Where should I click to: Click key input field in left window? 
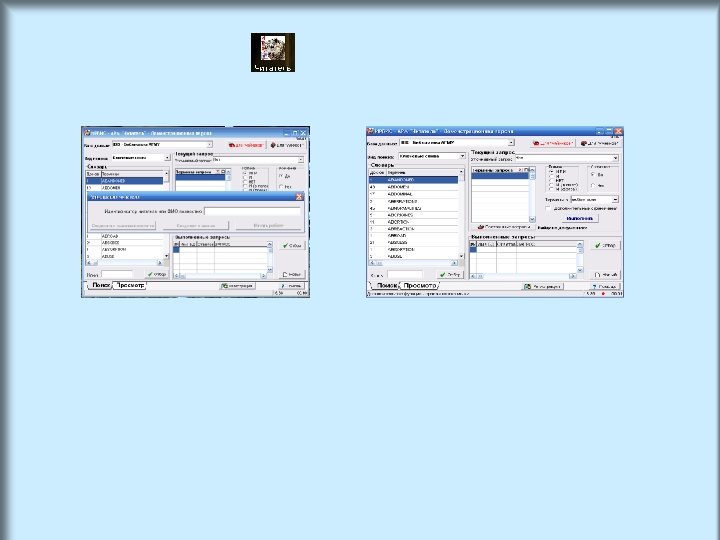tap(117, 275)
